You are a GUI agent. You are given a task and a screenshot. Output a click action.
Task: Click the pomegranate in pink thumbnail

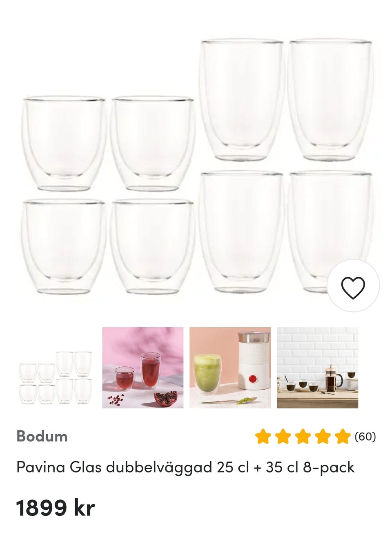(165, 397)
